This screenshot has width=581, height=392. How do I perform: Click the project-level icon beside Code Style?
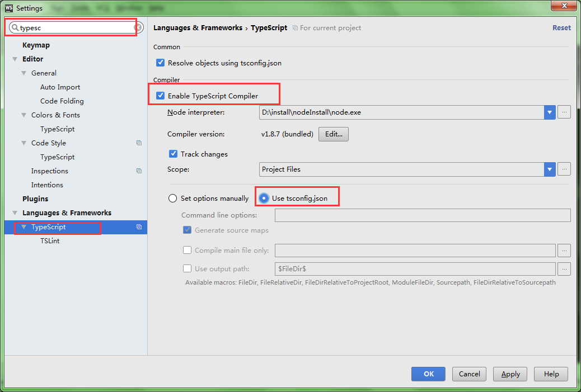coord(139,143)
